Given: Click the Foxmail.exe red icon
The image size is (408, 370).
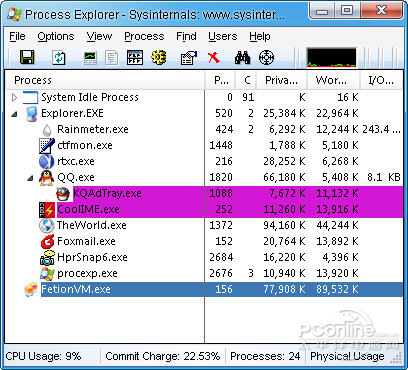Looking at the screenshot, I should click(47, 241).
